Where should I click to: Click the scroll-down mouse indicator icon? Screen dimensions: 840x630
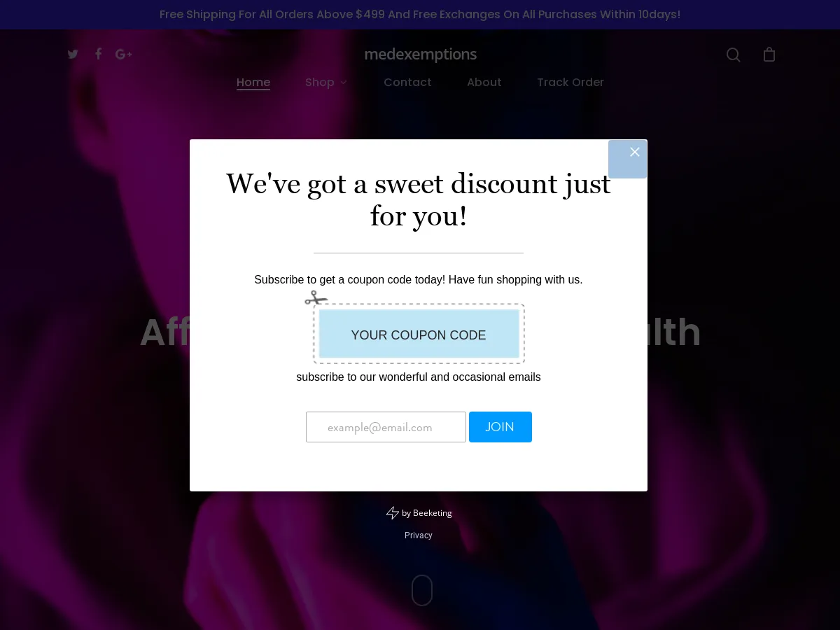(x=421, y=590)
